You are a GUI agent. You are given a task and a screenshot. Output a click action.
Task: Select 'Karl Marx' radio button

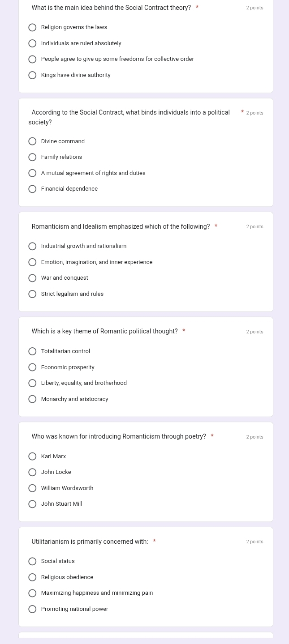coord(32,456)
